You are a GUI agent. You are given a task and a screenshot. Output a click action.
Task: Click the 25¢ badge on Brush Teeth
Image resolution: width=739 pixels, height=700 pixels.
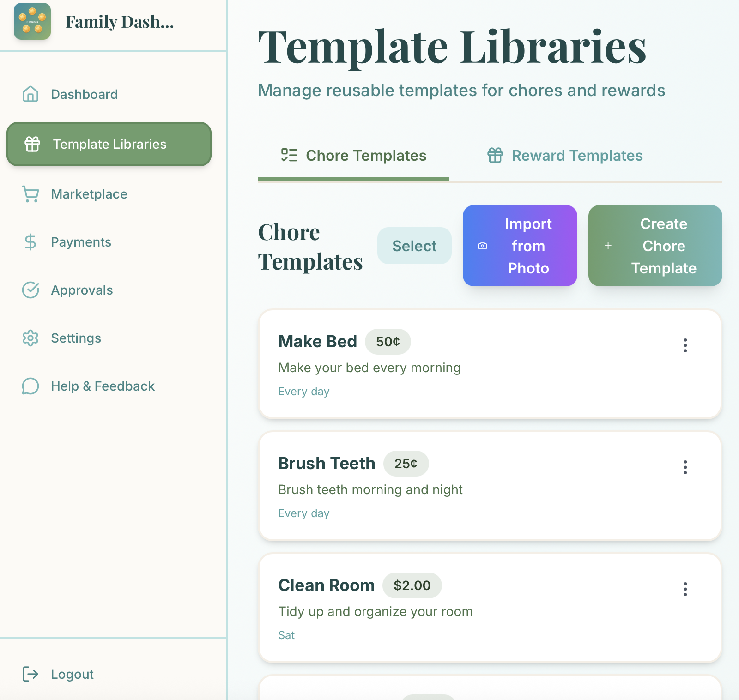(x=406, y=464)
